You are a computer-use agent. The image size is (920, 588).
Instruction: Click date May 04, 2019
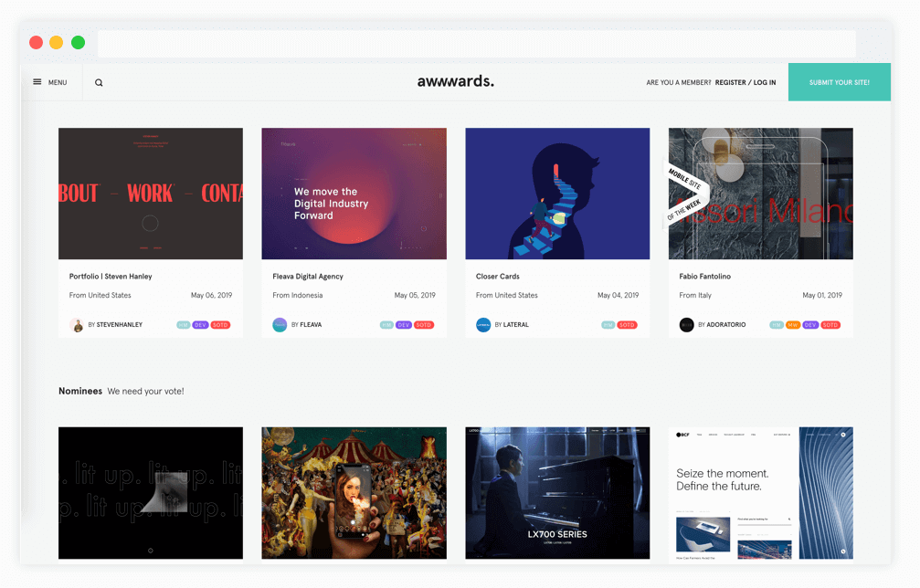[x=618, y=296]
